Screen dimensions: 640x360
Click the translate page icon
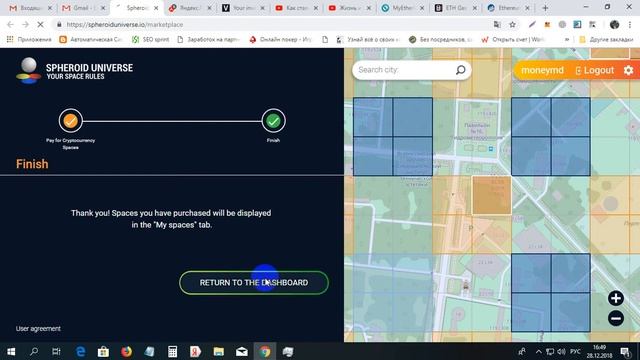point(497,24)
